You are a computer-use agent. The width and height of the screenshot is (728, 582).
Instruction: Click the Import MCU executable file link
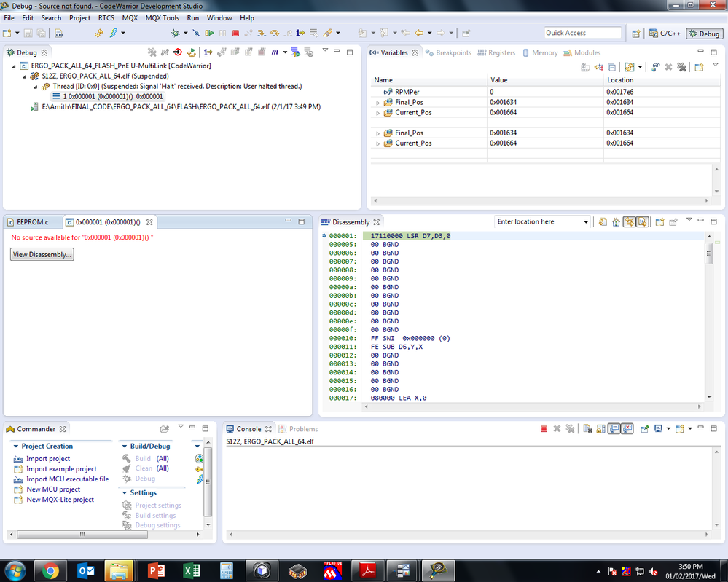(67, 479)
